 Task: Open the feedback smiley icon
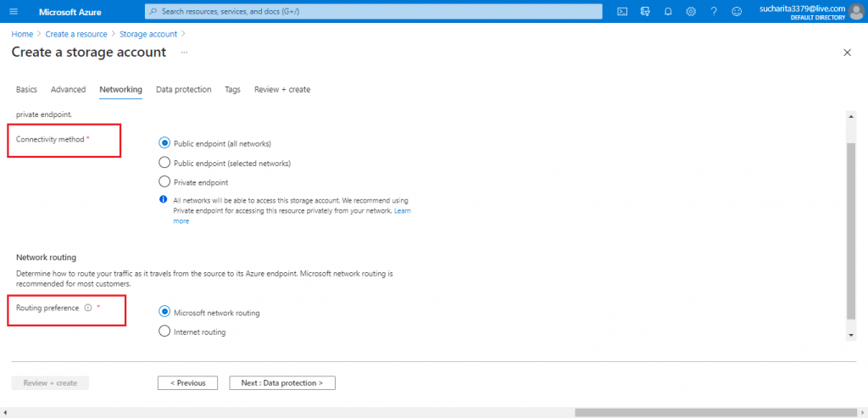737,12
